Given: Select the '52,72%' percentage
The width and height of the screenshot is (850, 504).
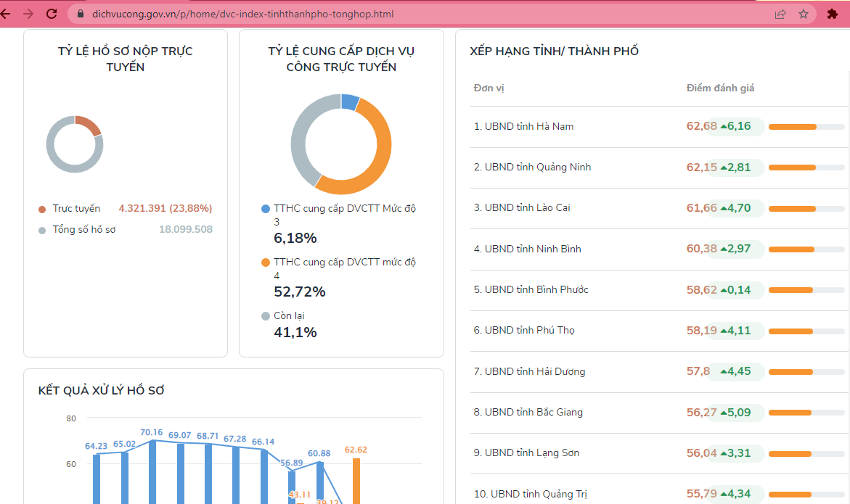Looking at the screenshot, I should 300,292.
